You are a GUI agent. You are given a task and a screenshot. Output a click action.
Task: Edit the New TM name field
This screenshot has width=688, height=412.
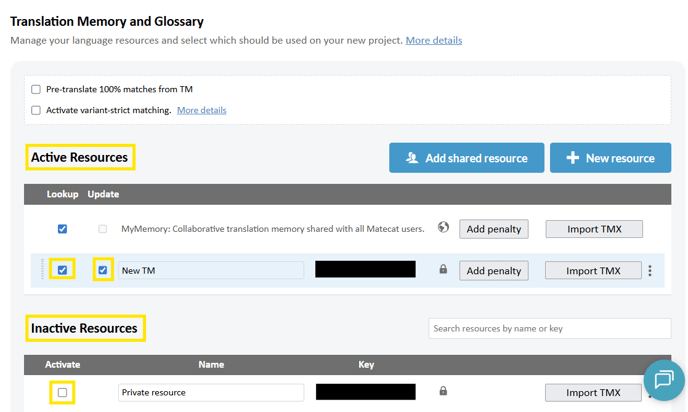210,271
